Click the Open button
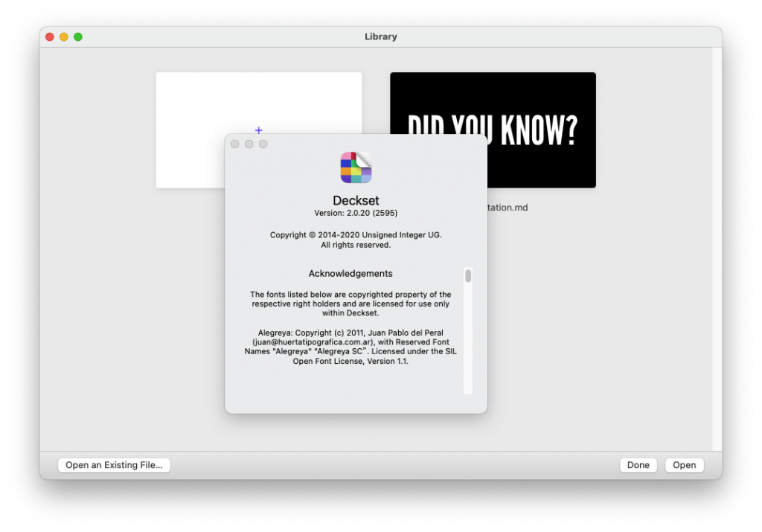 (685, 465)
